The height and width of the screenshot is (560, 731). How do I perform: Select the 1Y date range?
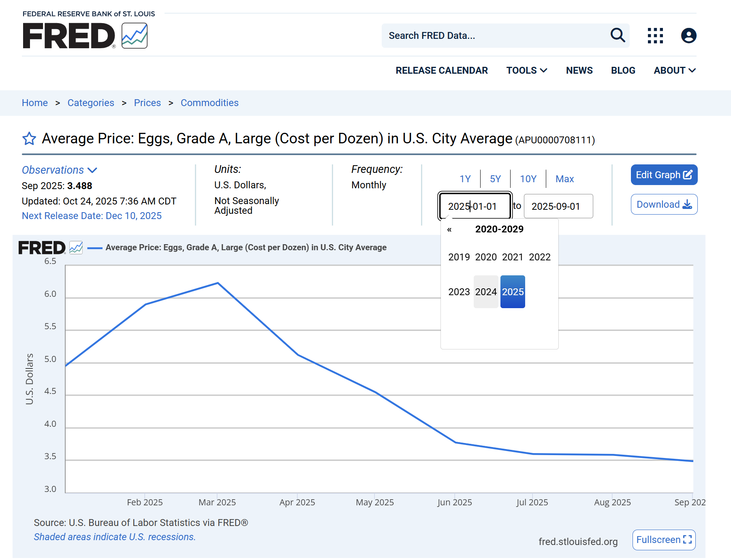(465, 179)
